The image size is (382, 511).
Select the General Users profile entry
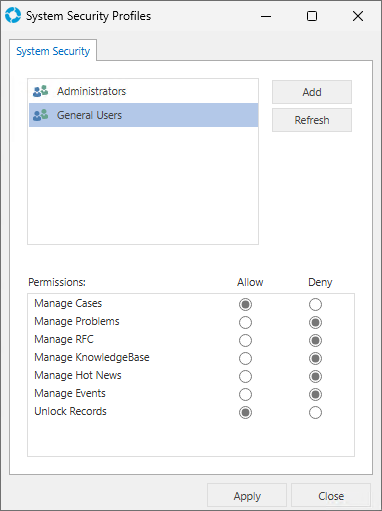[x=143, y=115]
